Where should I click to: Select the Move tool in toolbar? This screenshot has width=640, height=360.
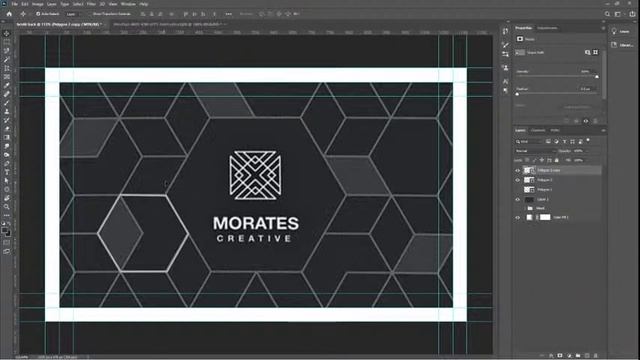[7, 33]
